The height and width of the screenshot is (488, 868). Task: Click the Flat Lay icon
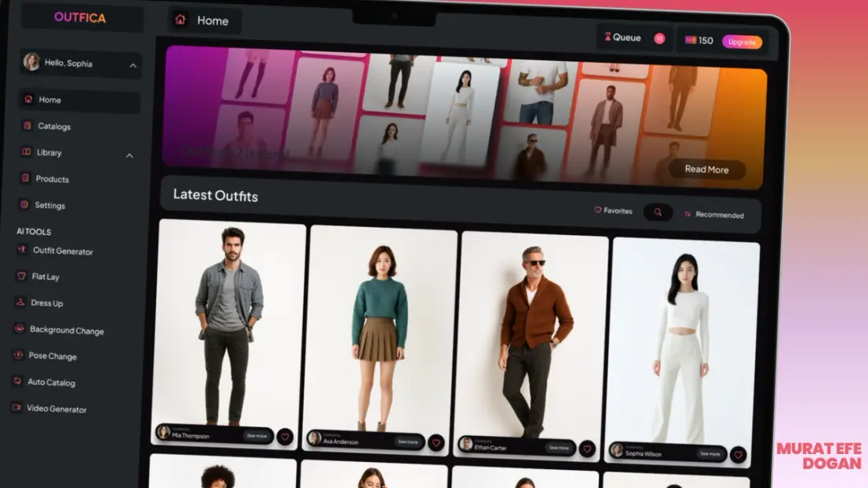pyautogui.click(x=21, y=276)
